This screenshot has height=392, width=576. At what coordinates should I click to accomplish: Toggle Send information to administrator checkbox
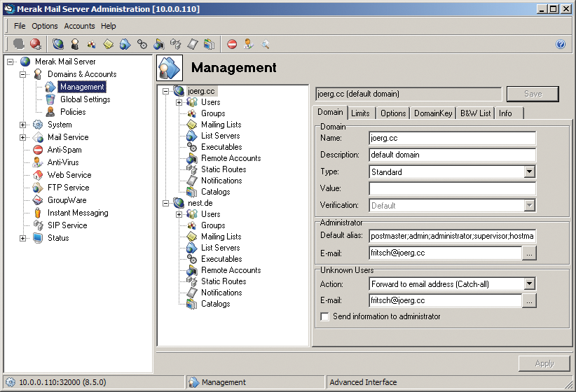pos(324,316)
